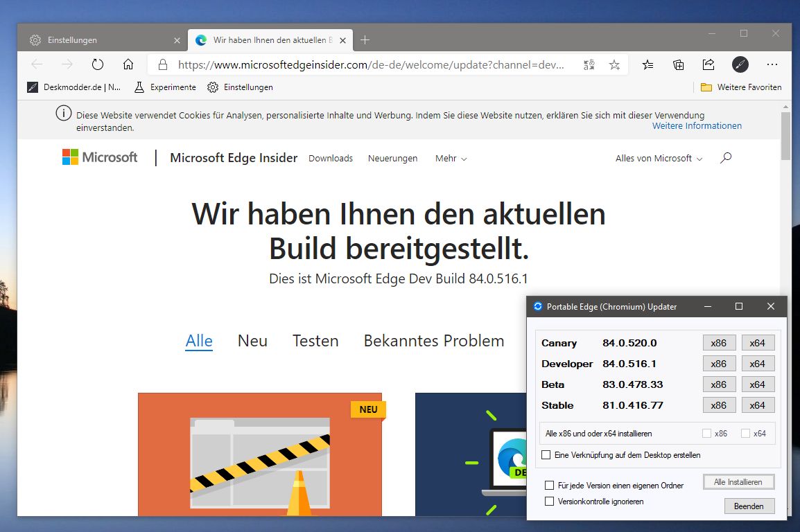This screenshot has height=532, width=800.
Task: Download Developer x64 build
Action: pos(758,364)
